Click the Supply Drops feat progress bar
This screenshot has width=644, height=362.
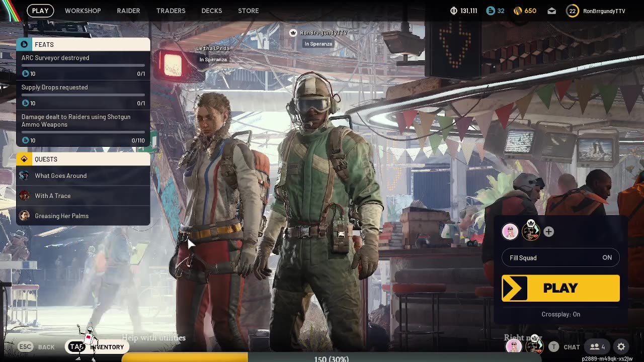coord(83,95)
